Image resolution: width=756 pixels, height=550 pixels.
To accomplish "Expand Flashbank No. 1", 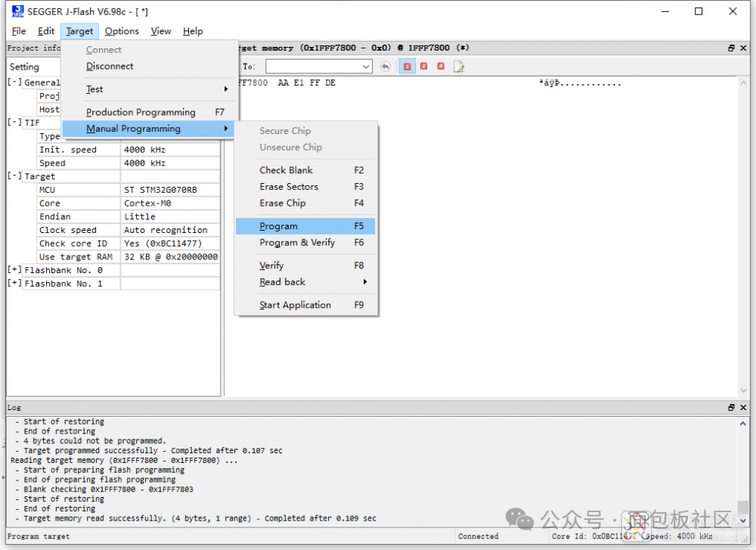I will 14,284.
